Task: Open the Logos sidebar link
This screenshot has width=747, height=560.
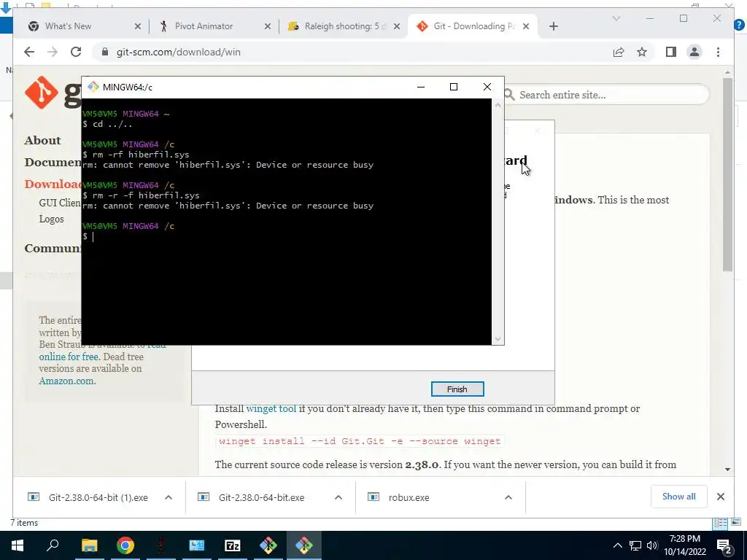Action: 52,219
